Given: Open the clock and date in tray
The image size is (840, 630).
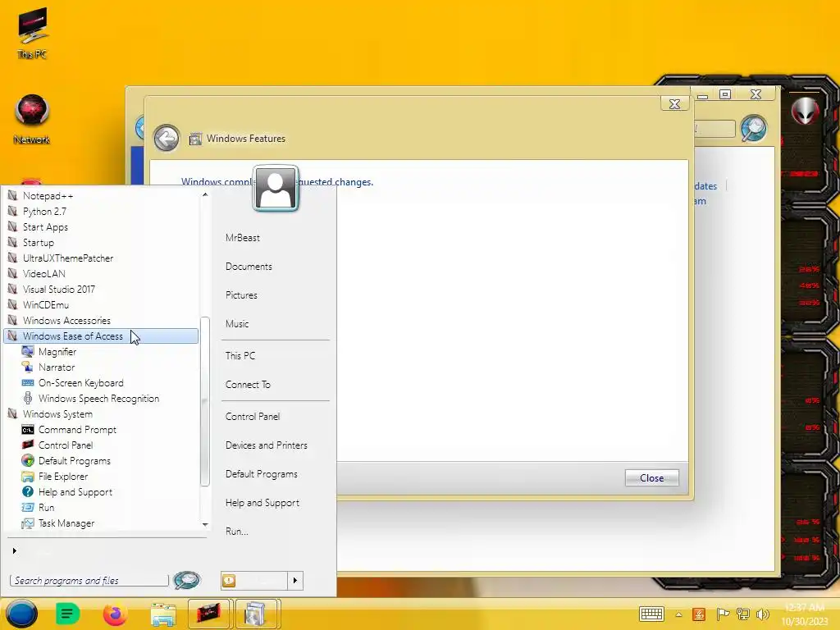Looking at the screenshot, I should tap(805, 614).
